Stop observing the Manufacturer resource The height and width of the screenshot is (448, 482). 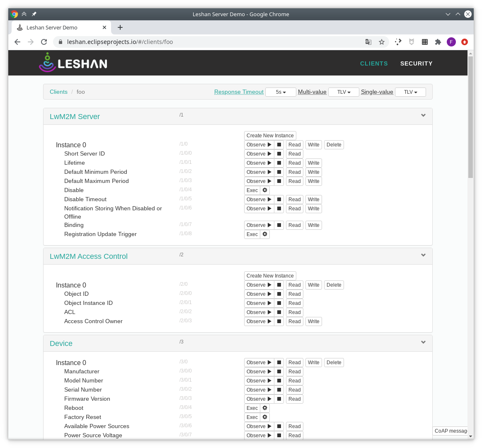pos(279,372)
